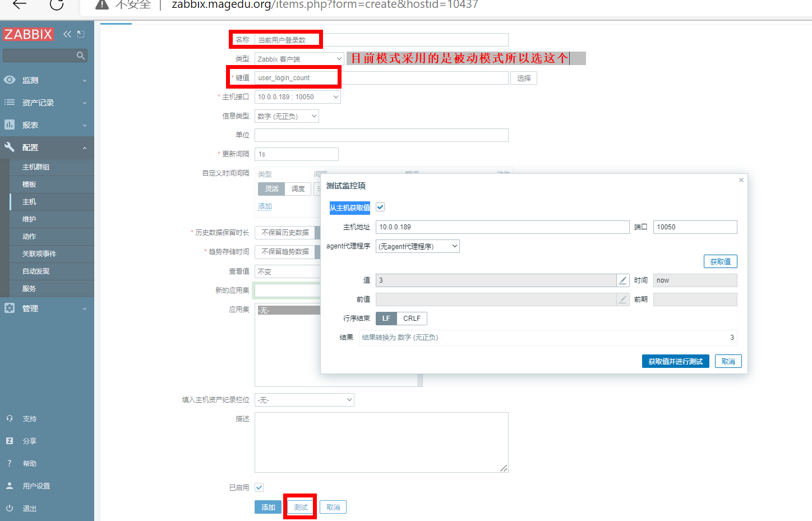This screenshot has width=812, height=521.
Task: Collapse the sidebar with double-chevron icon
Action: tap(67, 34)
